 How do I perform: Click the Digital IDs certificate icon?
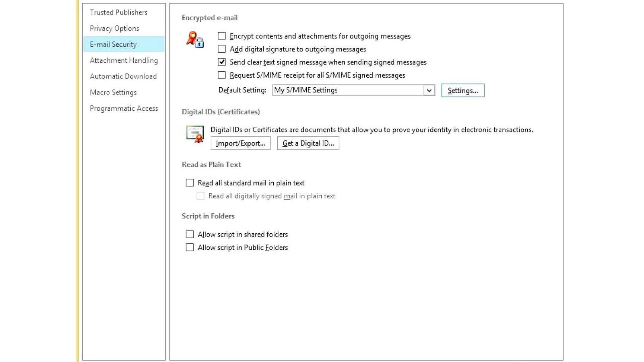point(194,135)
